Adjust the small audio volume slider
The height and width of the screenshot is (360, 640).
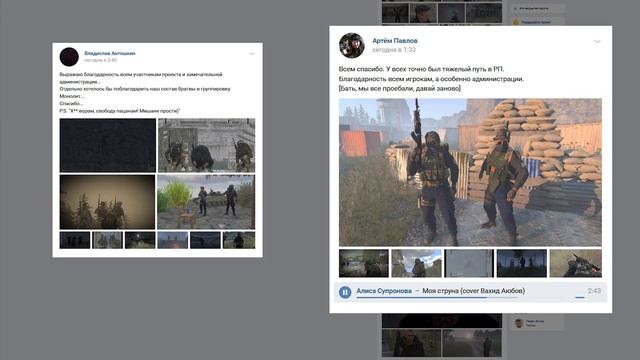click(x=580, y=298)
